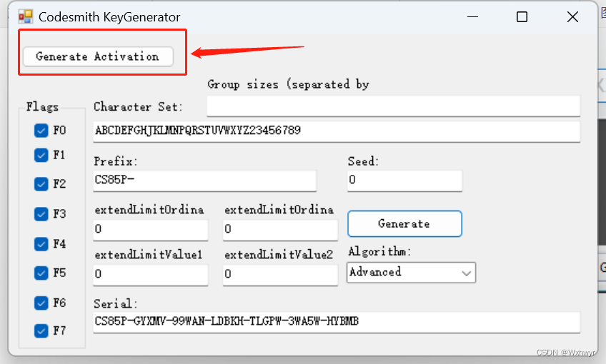Image resolution: width=606 pixels, height=364 pixels.
Task: Toggle the F3 flag checkbox
Action: [x=41, y=214]
